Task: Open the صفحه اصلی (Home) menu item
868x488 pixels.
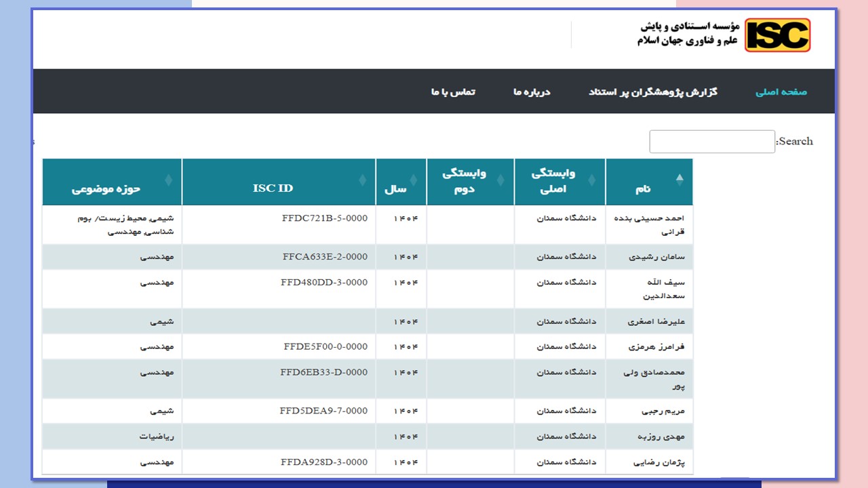Action: click(x=781, y=92)
